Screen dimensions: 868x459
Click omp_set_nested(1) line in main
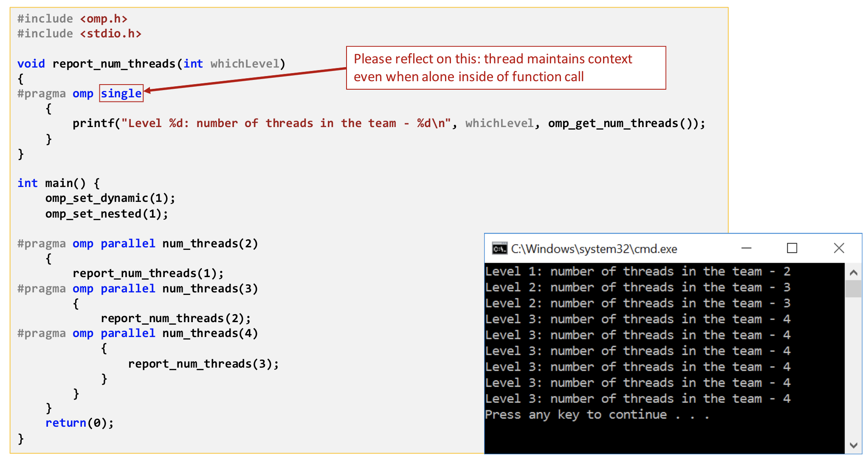point(107,214)
